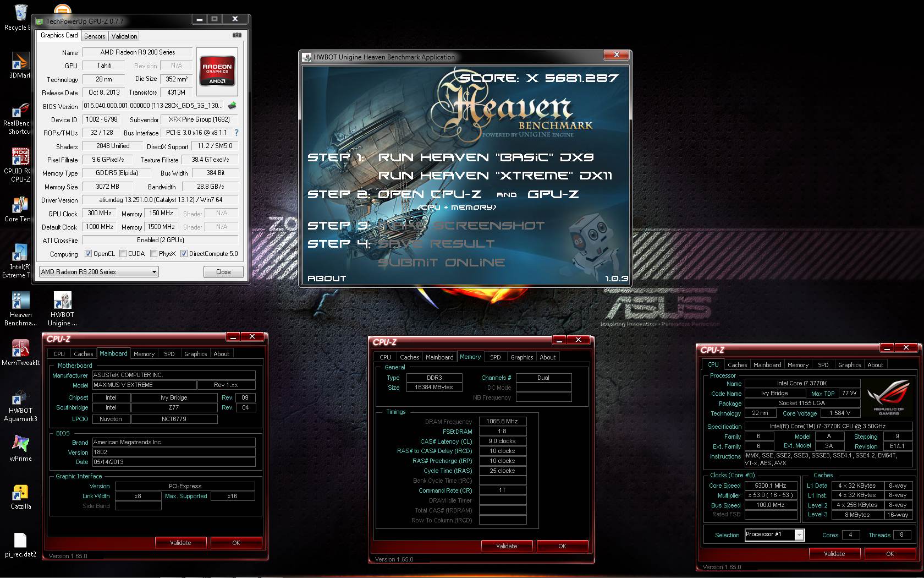Click the HWBOT Heaven window title icon

[x=307, y=57]
